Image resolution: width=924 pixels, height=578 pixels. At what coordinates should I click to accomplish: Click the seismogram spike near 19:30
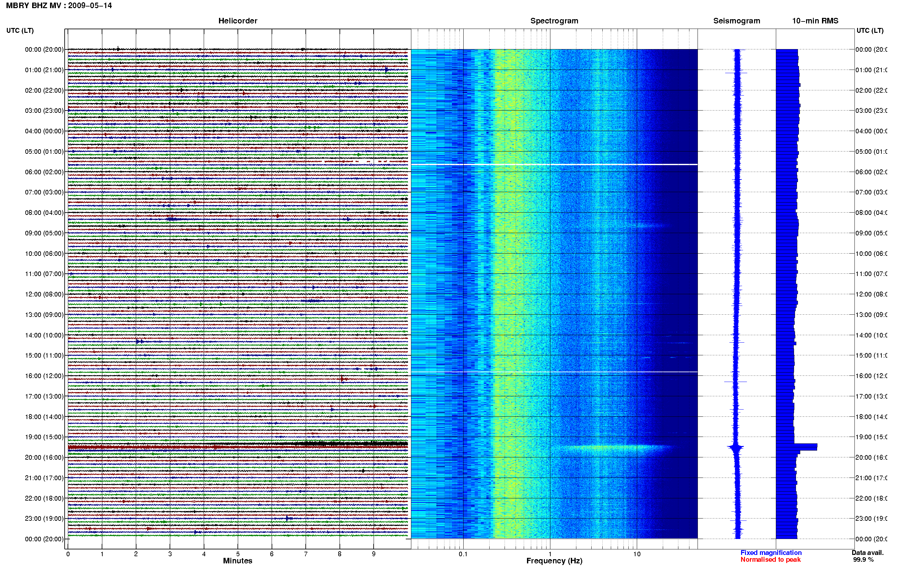(736, 447)
